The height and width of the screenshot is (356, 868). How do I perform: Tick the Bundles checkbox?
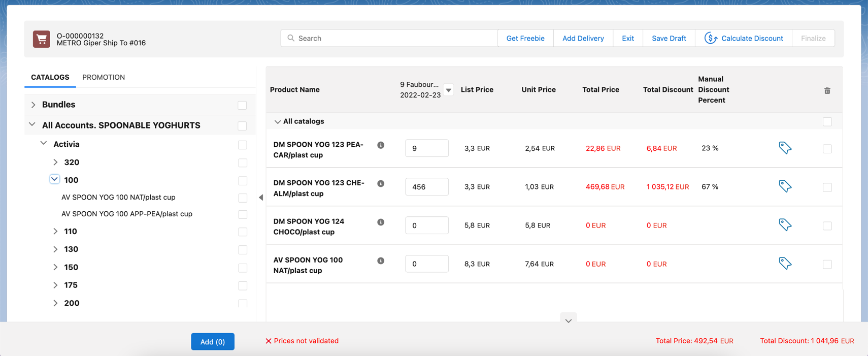pos(242,105)
